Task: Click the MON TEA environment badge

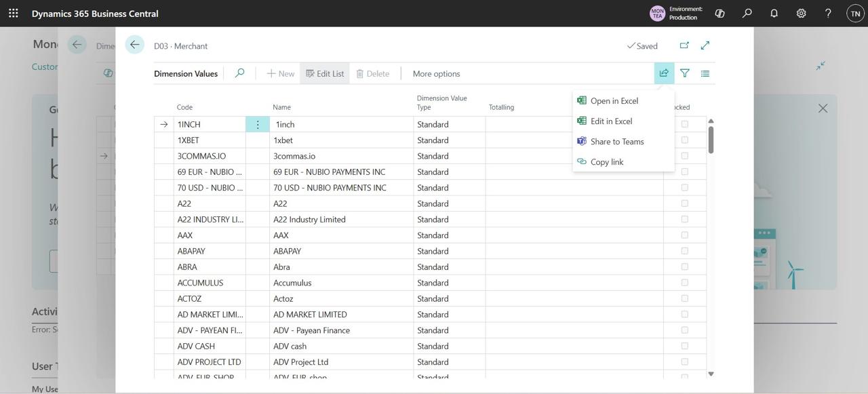Action: point(657,13)
